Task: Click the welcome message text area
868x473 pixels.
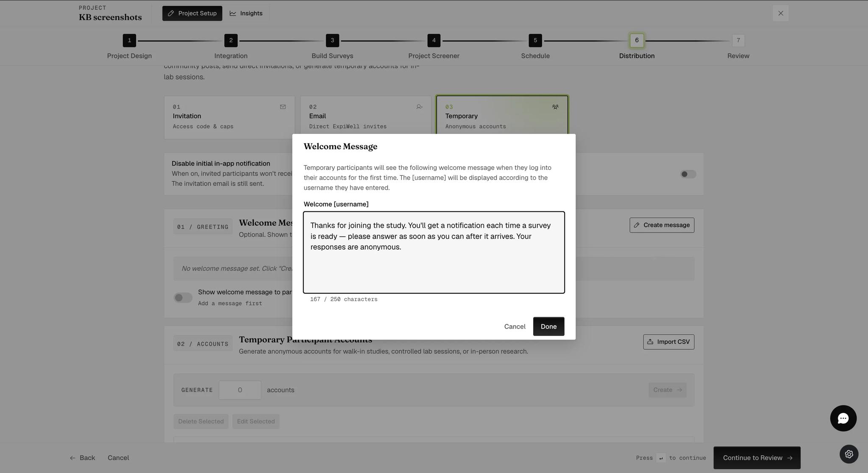Action: click(x=434, y=252)
